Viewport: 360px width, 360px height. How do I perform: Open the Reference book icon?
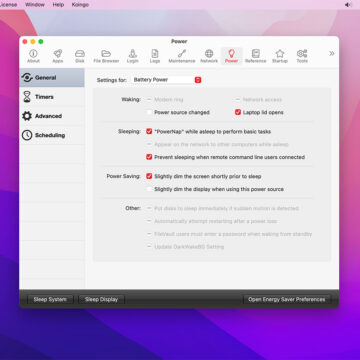pyautogui.click(x=256, y=56)
